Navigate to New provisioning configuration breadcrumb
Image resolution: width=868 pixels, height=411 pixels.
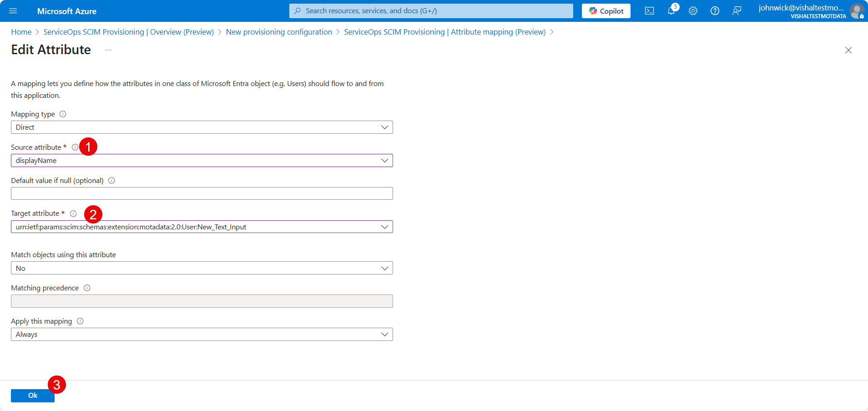(x=279, y=32)
